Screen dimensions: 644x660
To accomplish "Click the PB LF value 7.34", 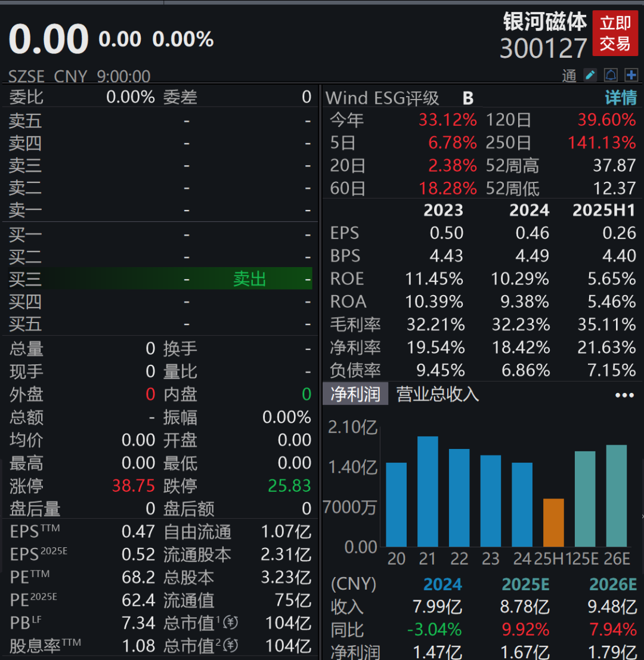I will tap(138, 622).
